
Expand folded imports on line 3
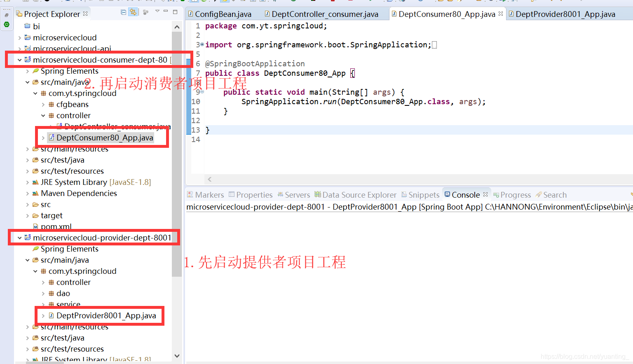(202, 44)
